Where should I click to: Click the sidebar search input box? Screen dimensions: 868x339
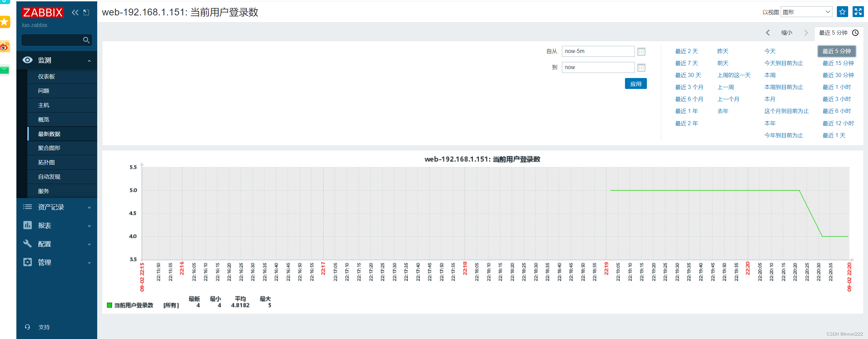56,40
